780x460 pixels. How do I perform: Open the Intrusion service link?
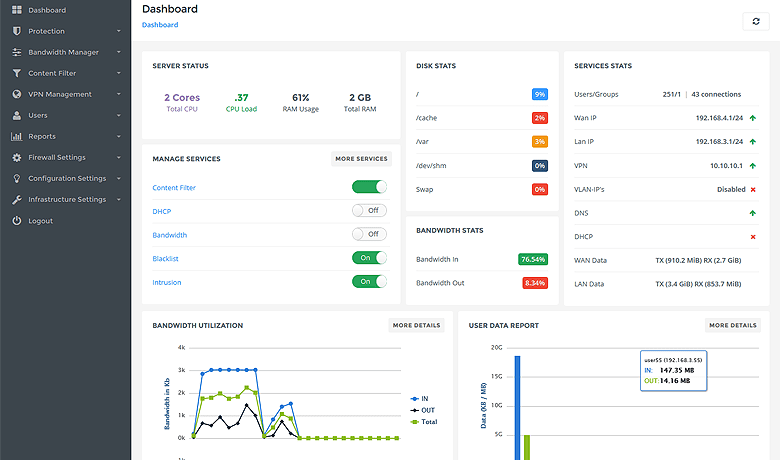167,282
